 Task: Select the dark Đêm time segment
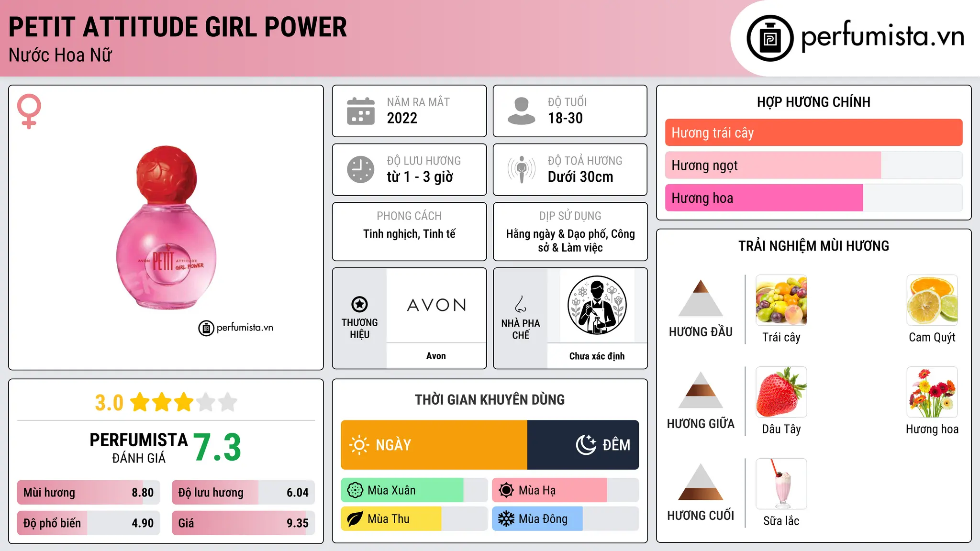tap(583, 445)
